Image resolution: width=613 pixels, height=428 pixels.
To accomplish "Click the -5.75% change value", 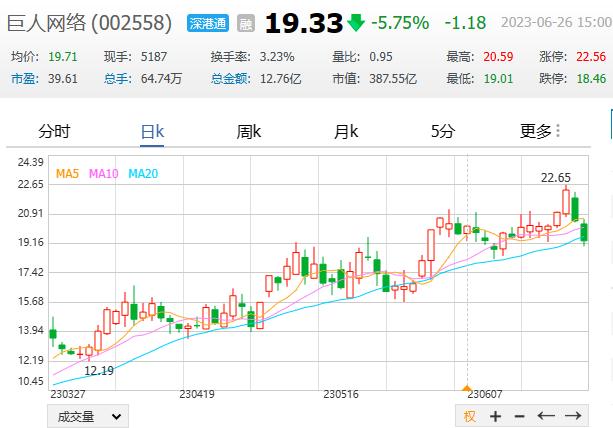I will click(x=400, y=23).
